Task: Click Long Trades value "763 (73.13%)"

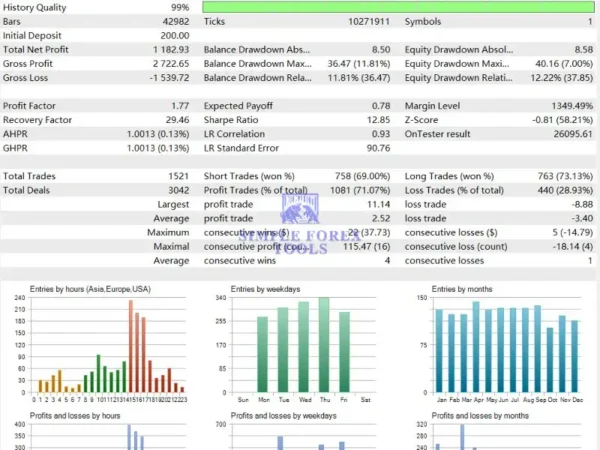Action: click(x=565, y=176)
